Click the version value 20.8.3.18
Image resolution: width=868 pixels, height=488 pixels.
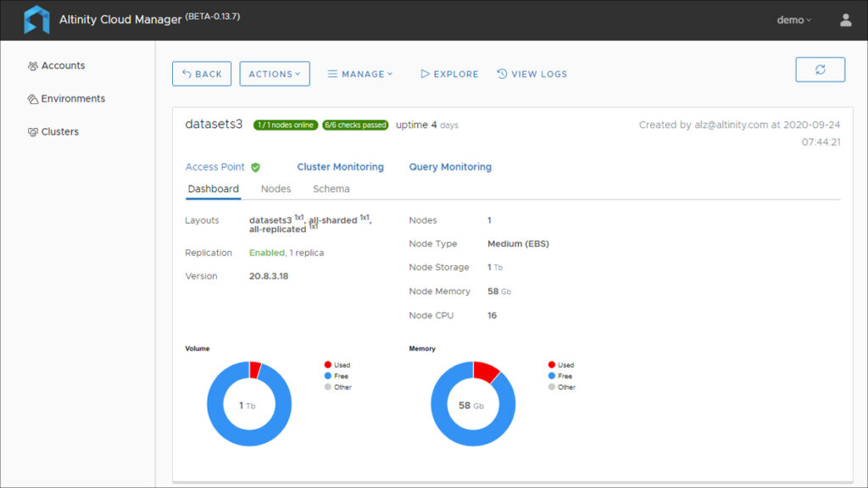coord(269,276)
